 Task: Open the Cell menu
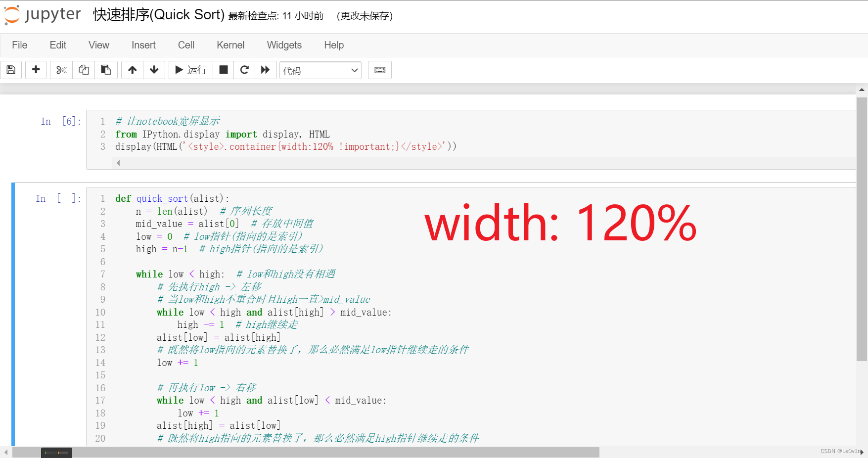186,45
